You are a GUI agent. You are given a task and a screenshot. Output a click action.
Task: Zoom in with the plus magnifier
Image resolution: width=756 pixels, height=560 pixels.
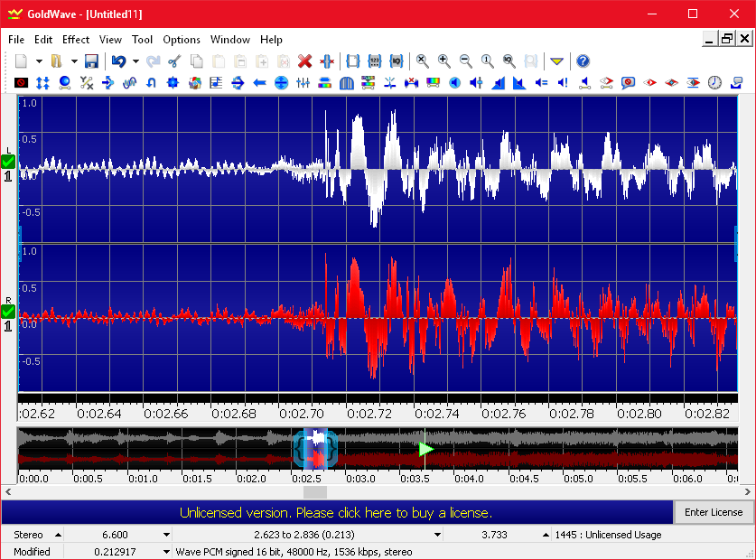tap(444, 61)
